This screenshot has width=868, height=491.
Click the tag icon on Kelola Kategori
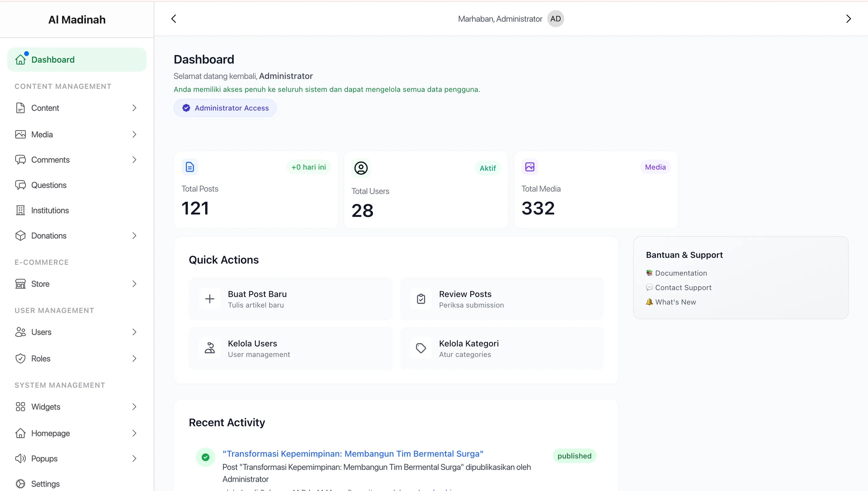pyautogui.click(x=421, y=348)
